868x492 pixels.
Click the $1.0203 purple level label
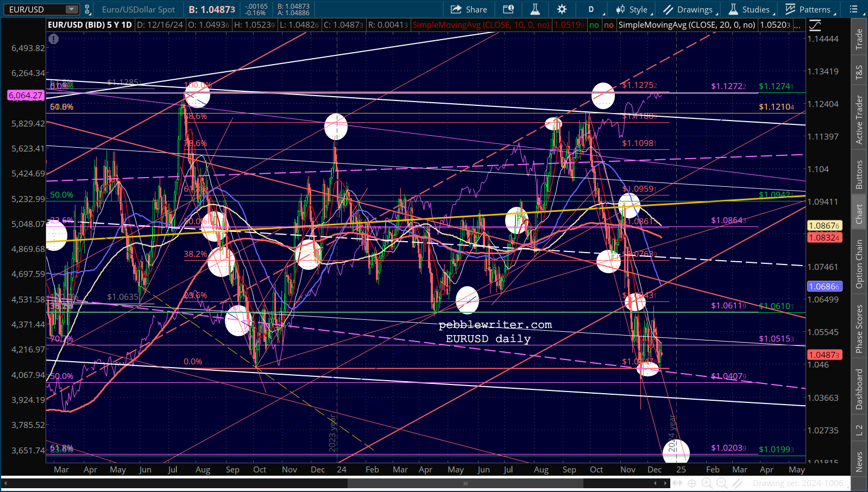point(728,448)
